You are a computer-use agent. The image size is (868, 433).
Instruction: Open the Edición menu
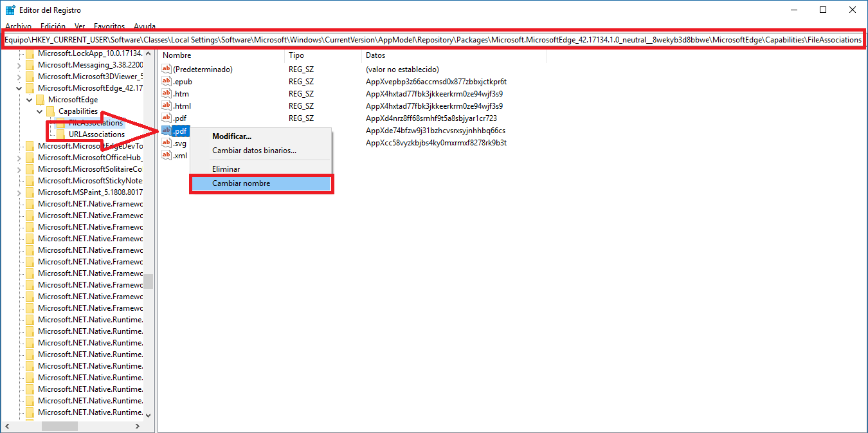point(53,26)
